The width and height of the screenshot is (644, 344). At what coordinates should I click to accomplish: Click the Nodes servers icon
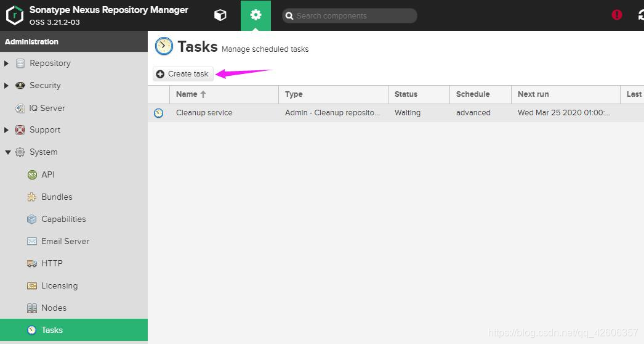tap(31, 308)
